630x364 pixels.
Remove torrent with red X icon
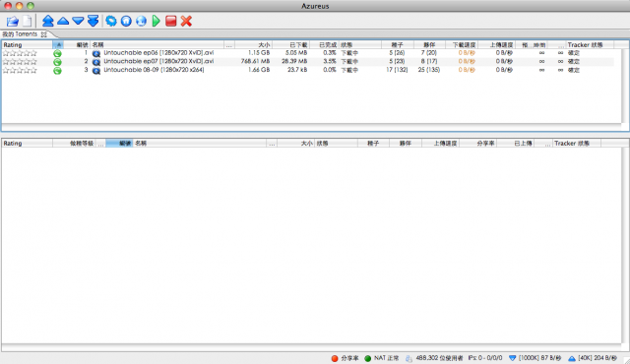pyautogui.click(x=186, y=21)
